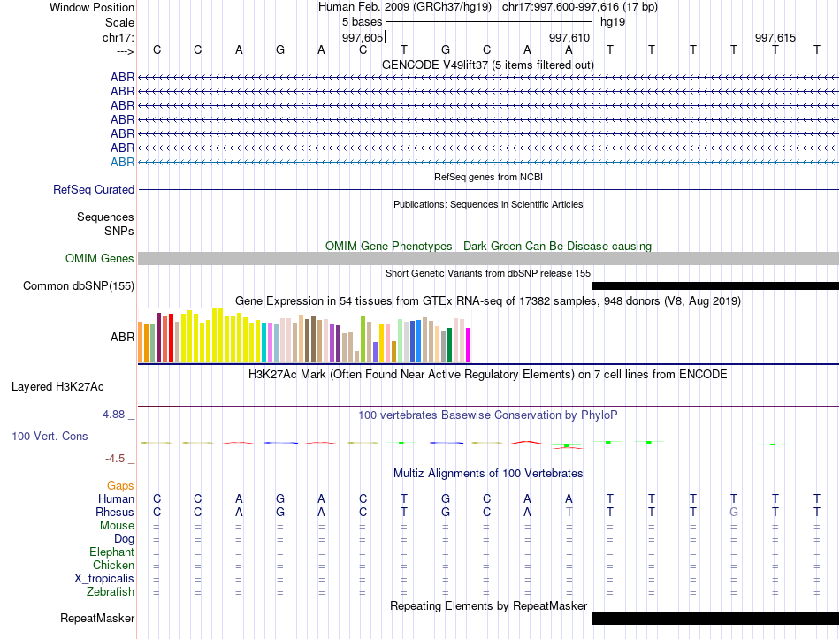The height and width of the screenshot is (639, 840).
Task: Click the Scale label in the left column
Action: 119,22
